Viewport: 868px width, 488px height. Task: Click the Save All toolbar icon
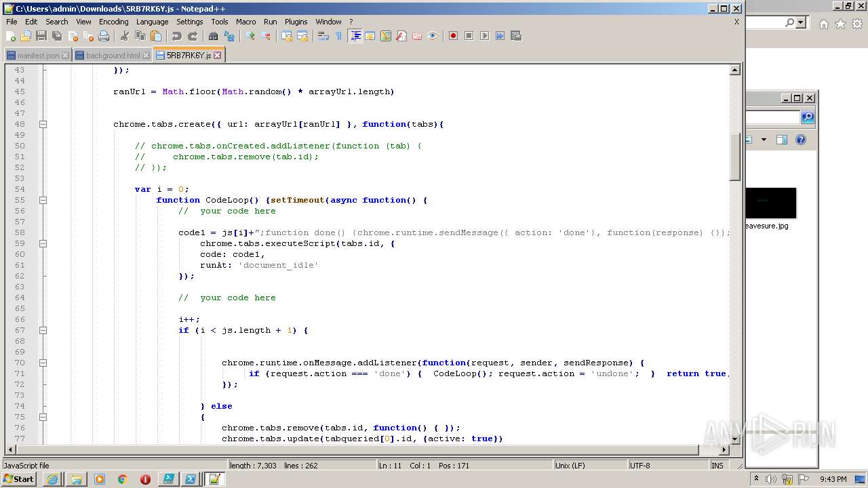tap(57, 36)
